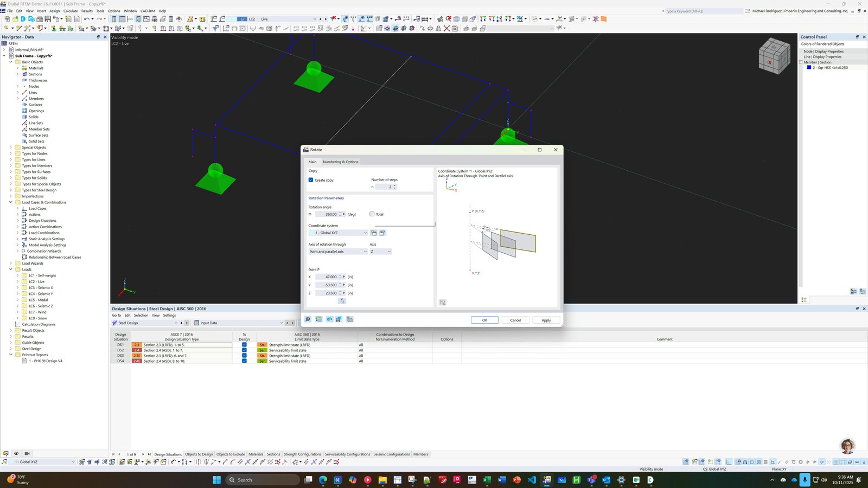The height and width of the screenshot is (488, 868).
Task: Switch to Strength Configurations tab
Action: pos(302,454)
